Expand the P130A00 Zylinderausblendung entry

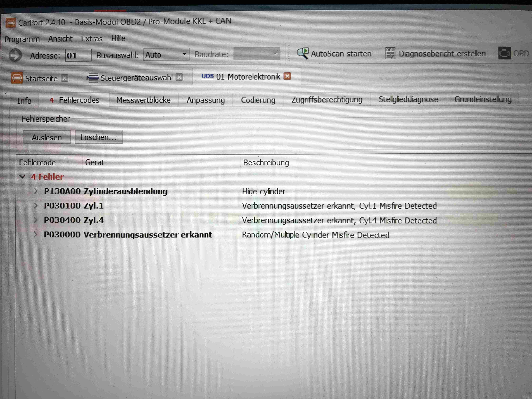(x=36, y=191)
